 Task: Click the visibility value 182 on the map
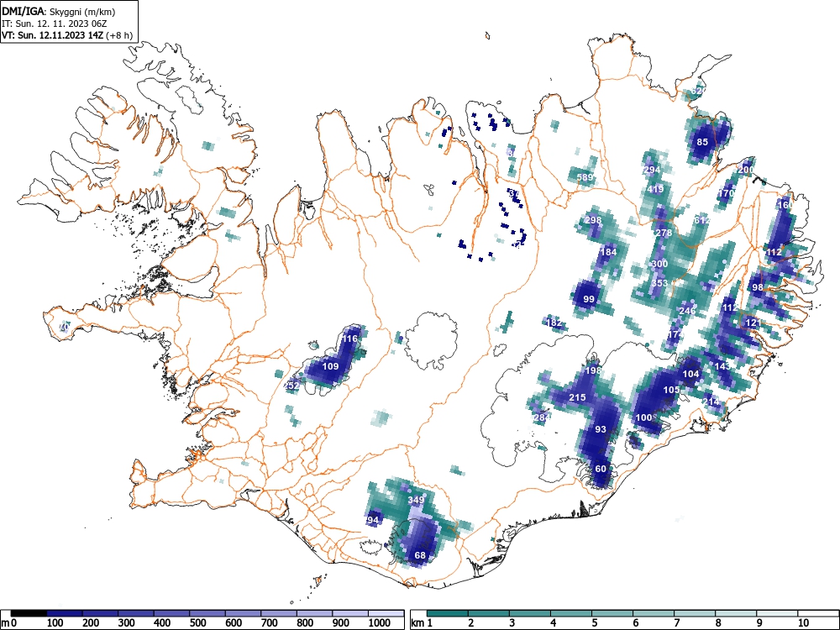click(554, 323)
